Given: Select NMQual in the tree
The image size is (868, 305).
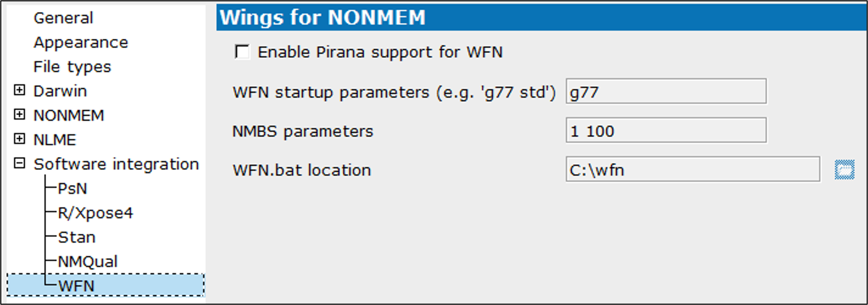Looking at the screenshot, I should click(88, 262).
